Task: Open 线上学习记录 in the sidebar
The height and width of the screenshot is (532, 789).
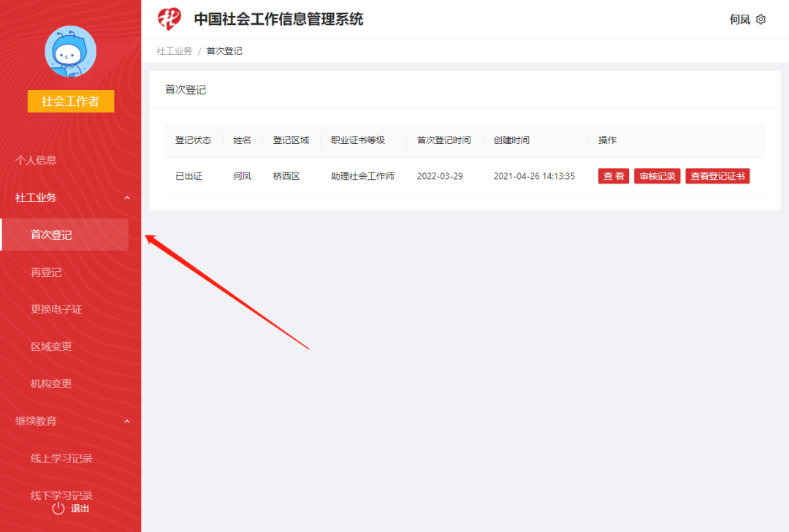Action: point(61,458)
